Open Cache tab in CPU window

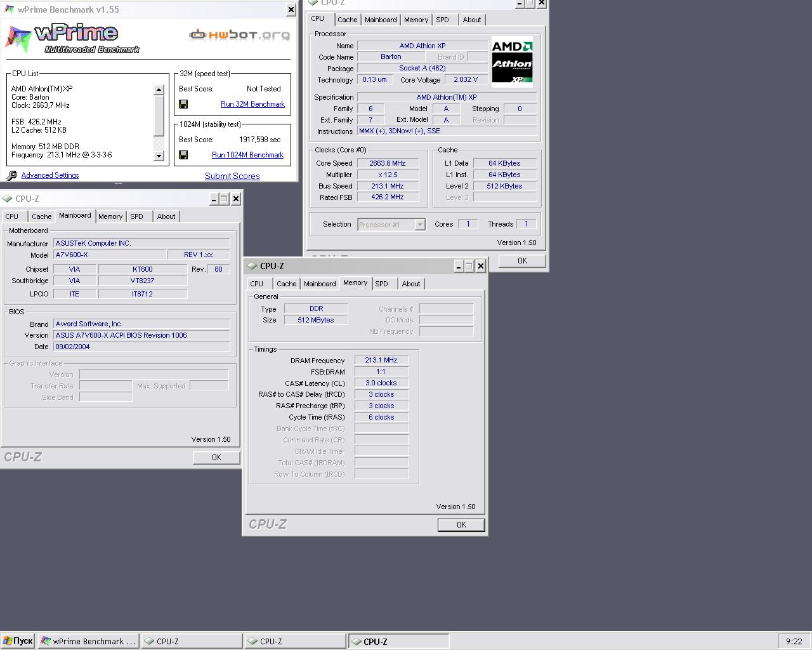[x=347, y=20]
